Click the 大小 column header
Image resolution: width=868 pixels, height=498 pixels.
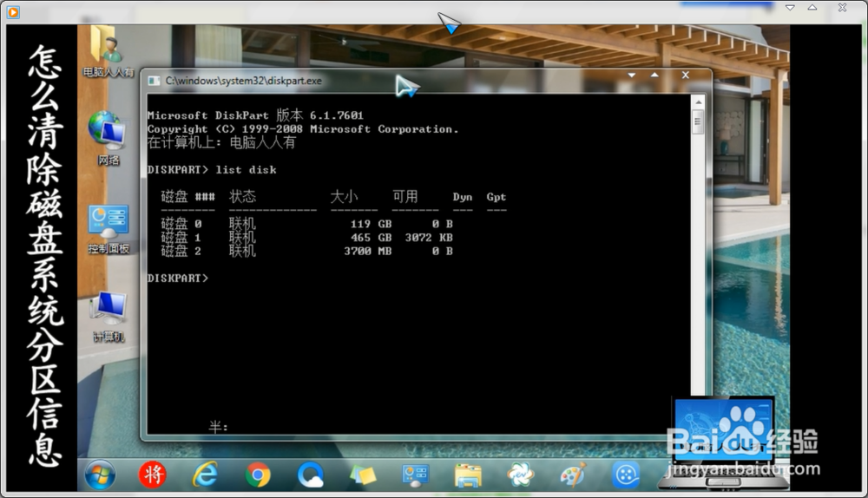point(345,196)
